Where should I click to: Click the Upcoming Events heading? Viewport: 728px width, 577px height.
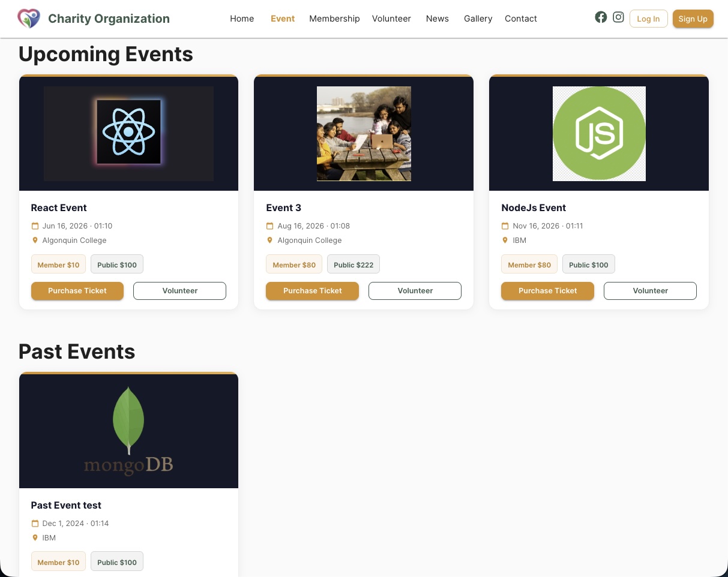point(106,54)
